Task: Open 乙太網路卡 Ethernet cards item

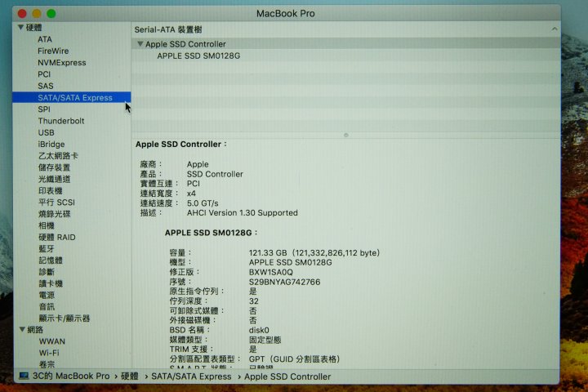Action: 58,156
